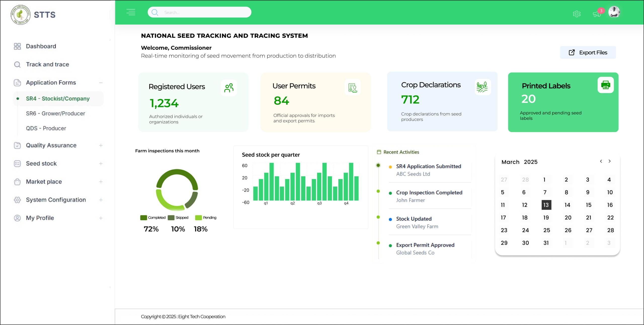644x325 pixels.
Task: Expand the Quality Assurance menu
Action: pos(101,145)
